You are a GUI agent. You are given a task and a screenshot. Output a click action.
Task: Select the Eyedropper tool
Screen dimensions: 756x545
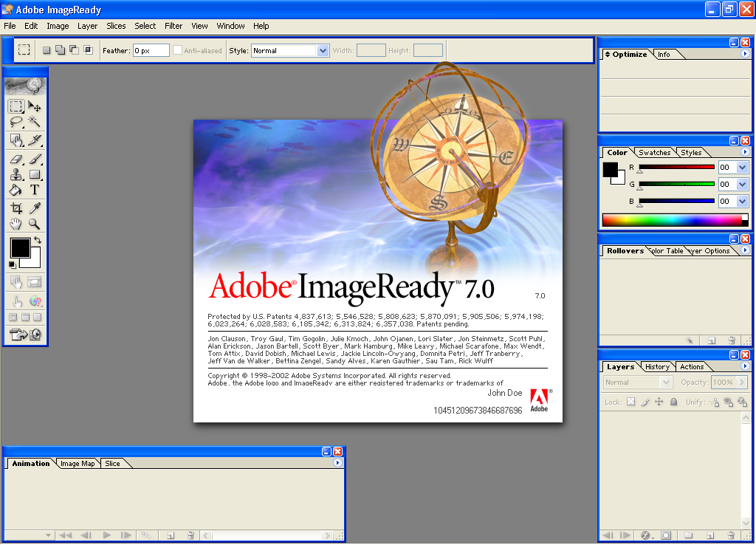click(x=34, y=208)
